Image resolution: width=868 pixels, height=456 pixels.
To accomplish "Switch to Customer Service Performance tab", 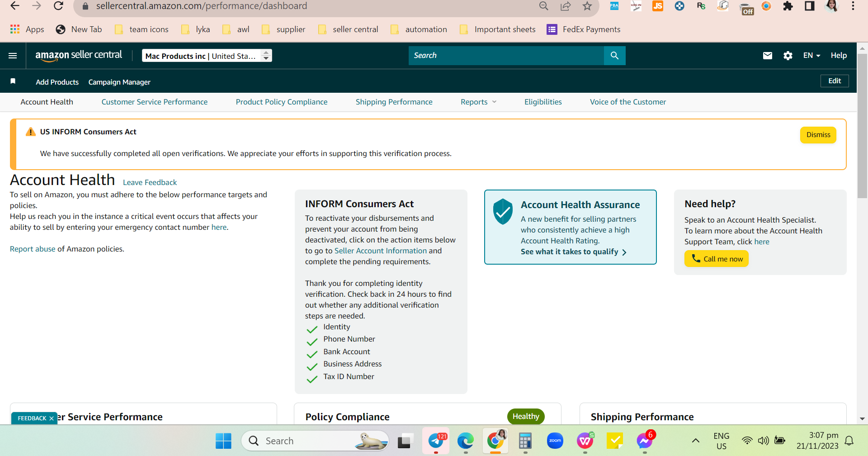I will click(155, 102).
